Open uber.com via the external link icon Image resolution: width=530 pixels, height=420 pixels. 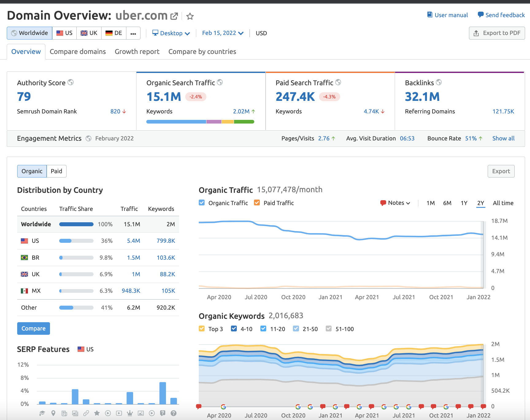pos(174,16)
